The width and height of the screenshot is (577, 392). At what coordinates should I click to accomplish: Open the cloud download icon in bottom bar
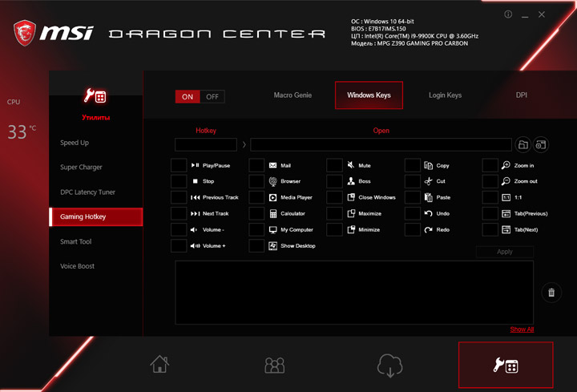point(389,366)
